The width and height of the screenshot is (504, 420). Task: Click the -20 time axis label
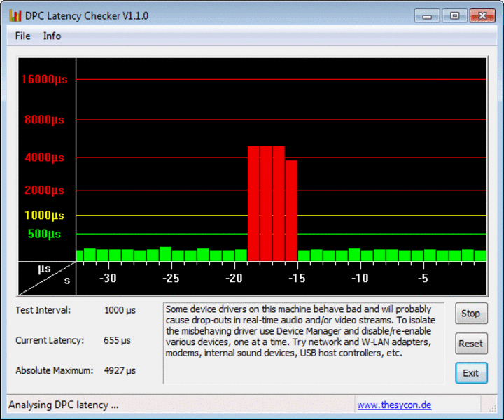(234, 279)
